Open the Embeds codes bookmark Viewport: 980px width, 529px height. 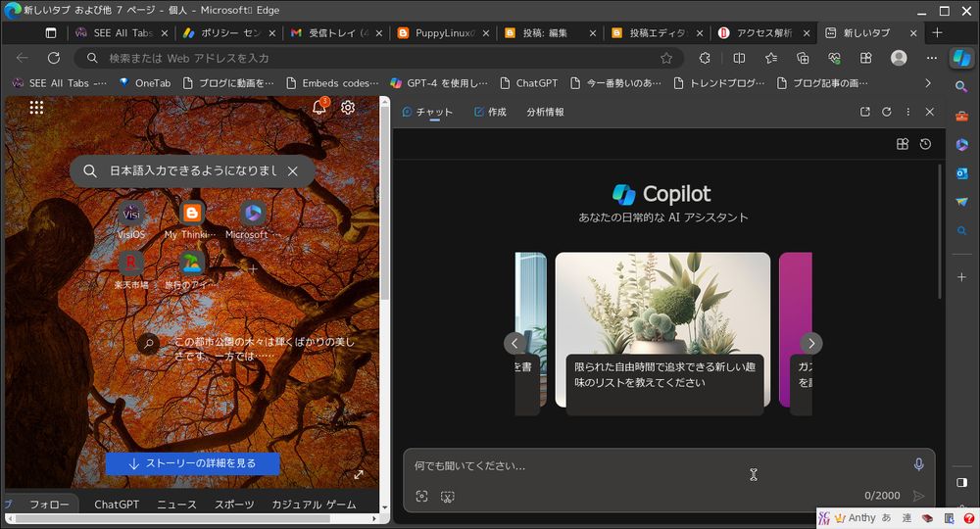332,83
